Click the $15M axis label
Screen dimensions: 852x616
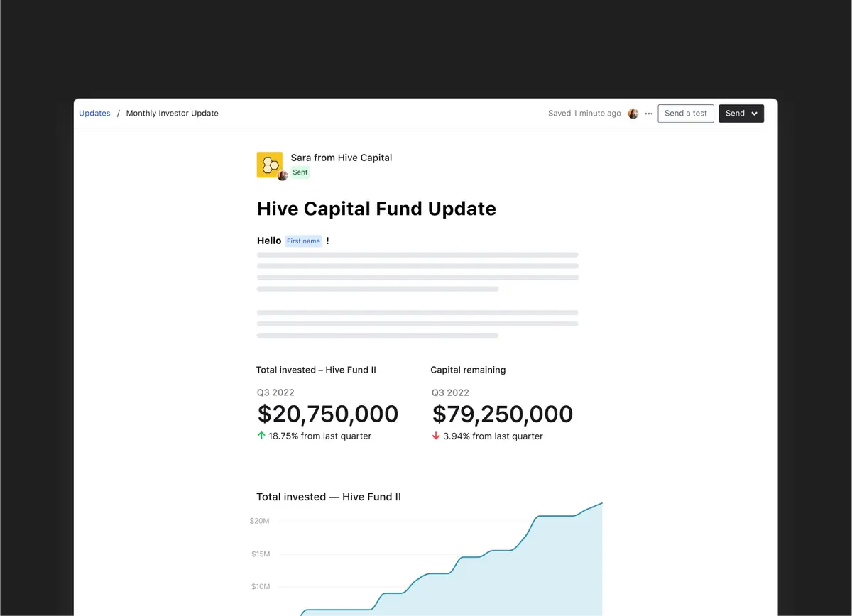[261, 554]
